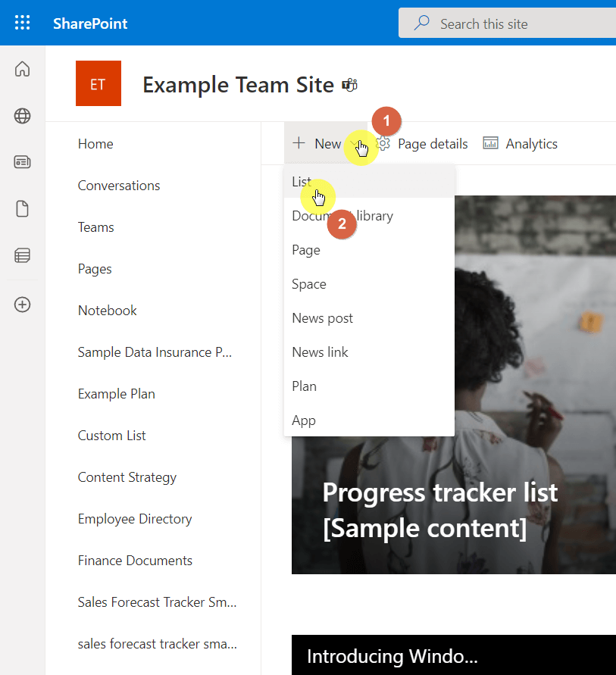
Task: Open Custom List in navigation
Action: [111, 436]
